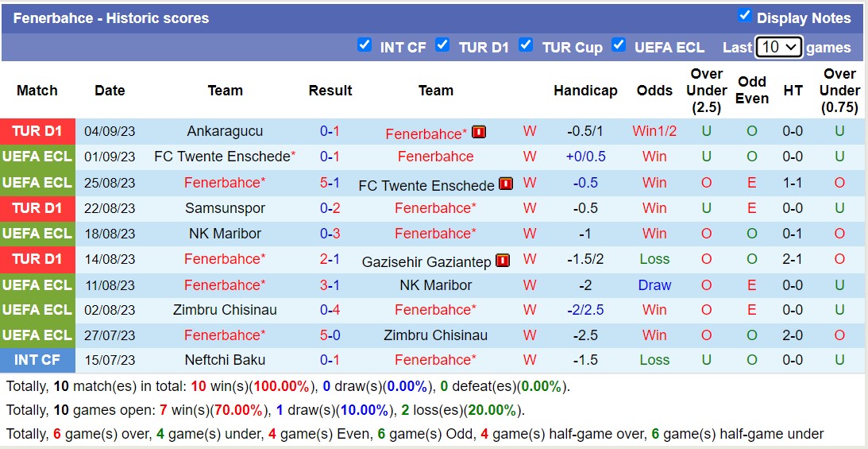Disable the TUR Cup filter checkbox

(x=526, y=45)
